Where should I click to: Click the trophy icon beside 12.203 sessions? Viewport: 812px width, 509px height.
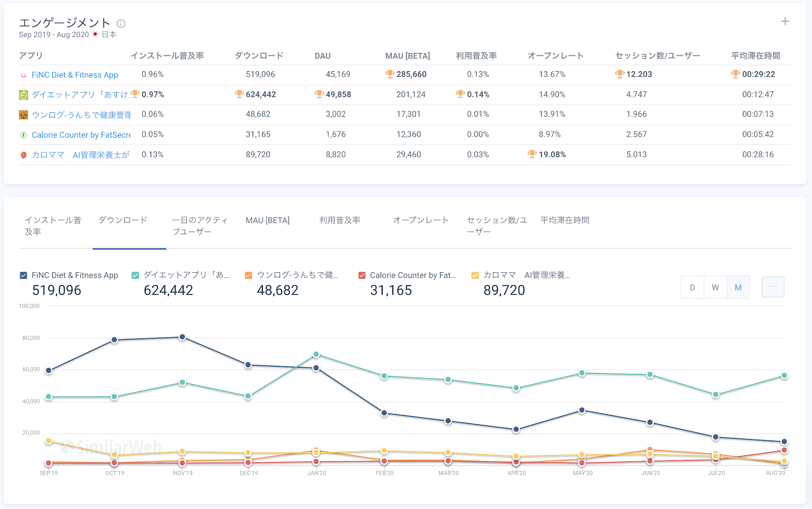[x=620, y=74]
